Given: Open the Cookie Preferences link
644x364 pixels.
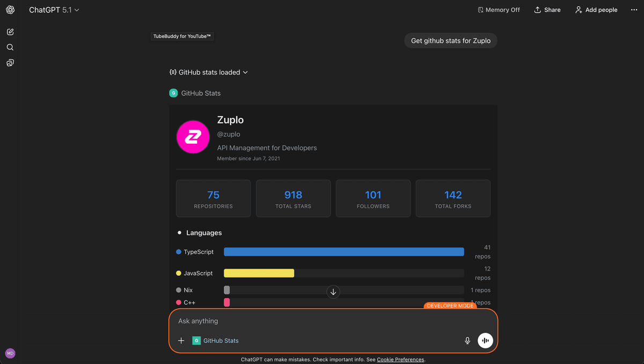Looking at the screenshot, I should 400,359.
